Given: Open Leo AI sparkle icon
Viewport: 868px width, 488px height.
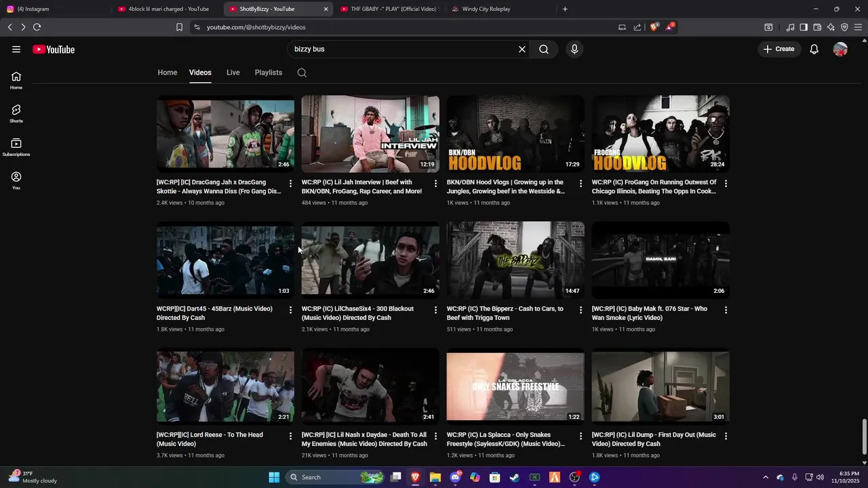Looking at the screenshot, I should click(x=831, y=27).
